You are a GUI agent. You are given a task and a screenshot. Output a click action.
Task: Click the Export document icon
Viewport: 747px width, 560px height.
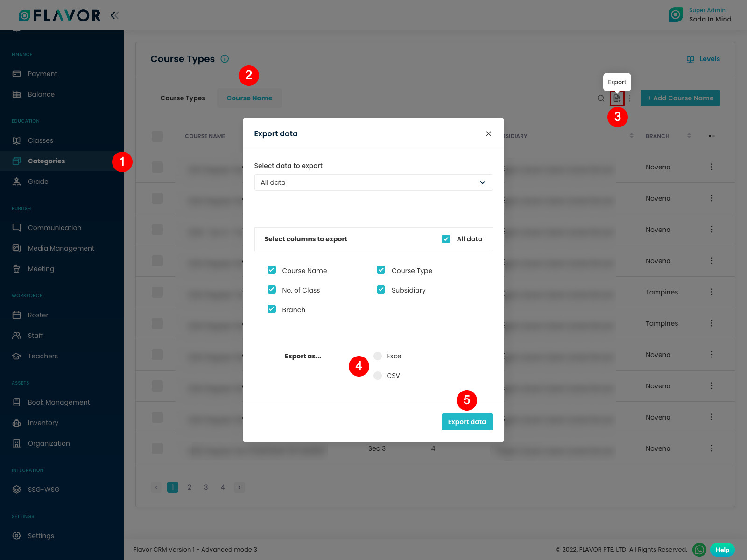click(x=617, y=98)
